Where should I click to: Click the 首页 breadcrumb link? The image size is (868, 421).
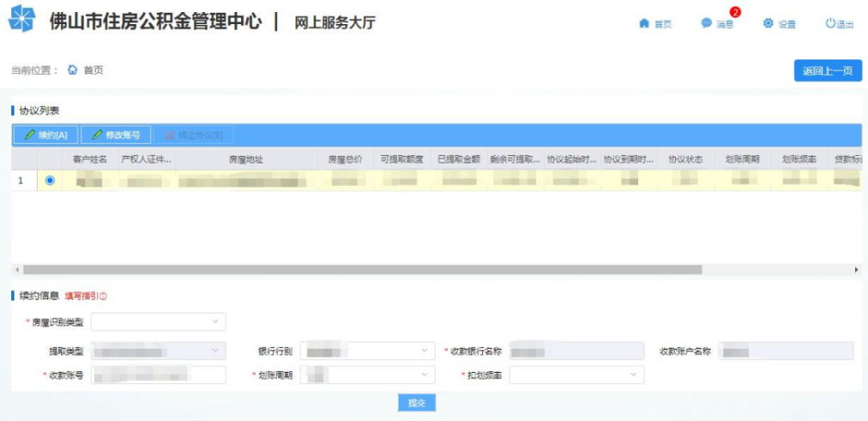94,71
